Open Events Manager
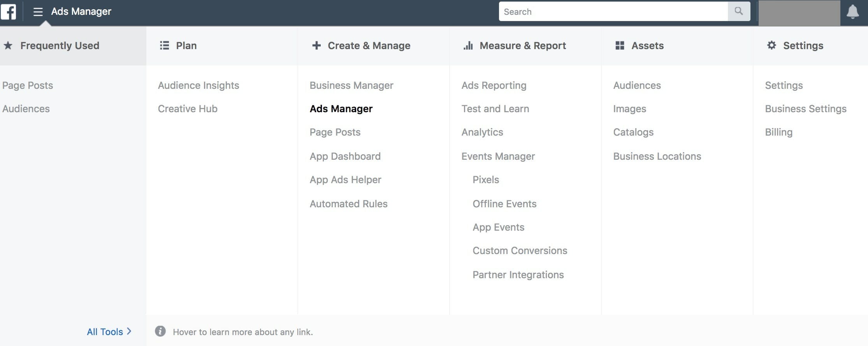This screenshot has height=346, width=868. point(498,156)
